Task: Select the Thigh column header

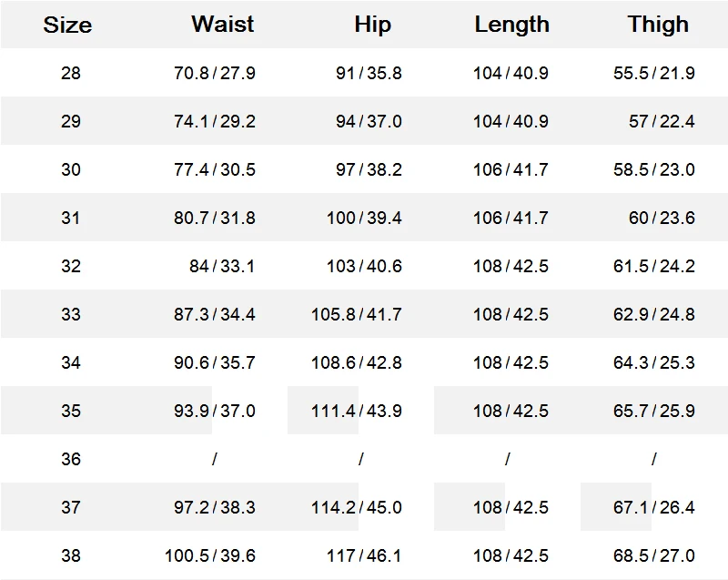Action: (x=658, y=25)
